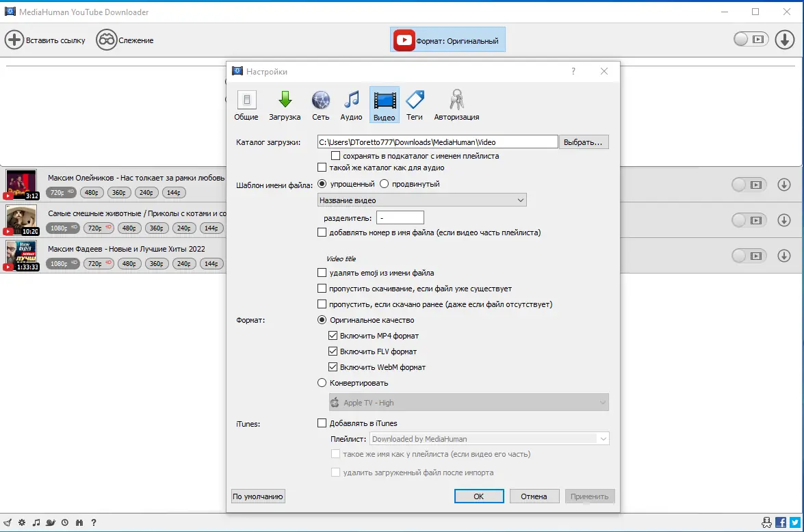Check 'такой же каталог как для аудио'
This screenshot has width=804, height=532.
[322, 168]
